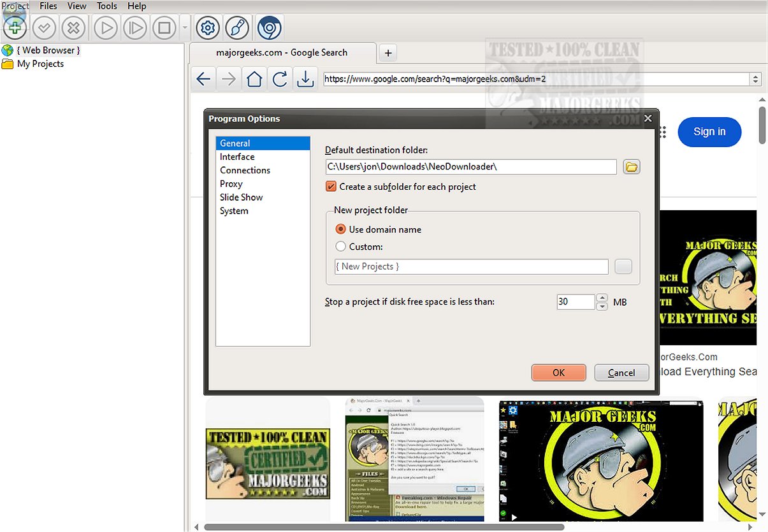
Task: Click the default destination folder field
Action: click(470, 167)
